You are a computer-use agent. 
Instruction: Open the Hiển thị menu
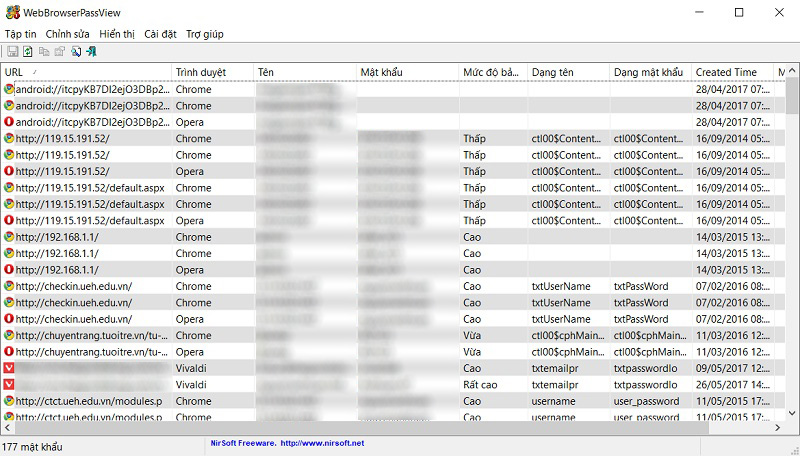coord(117,34)
